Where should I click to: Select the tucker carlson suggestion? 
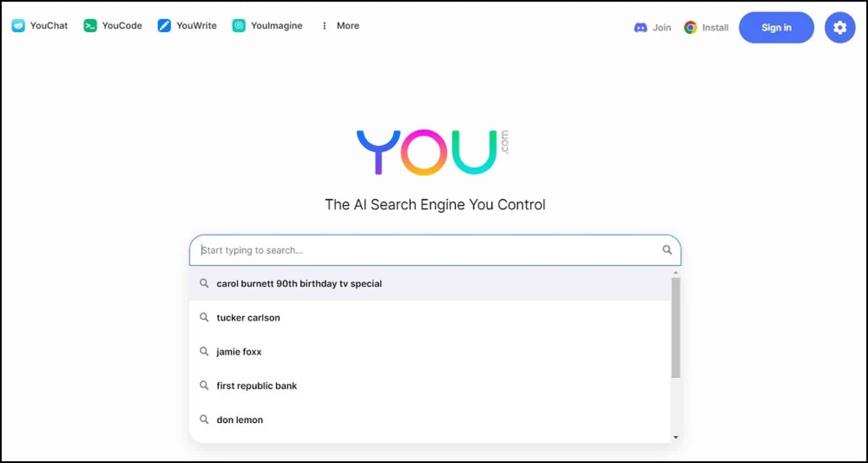pyautogui.click(x=430, y=318)
